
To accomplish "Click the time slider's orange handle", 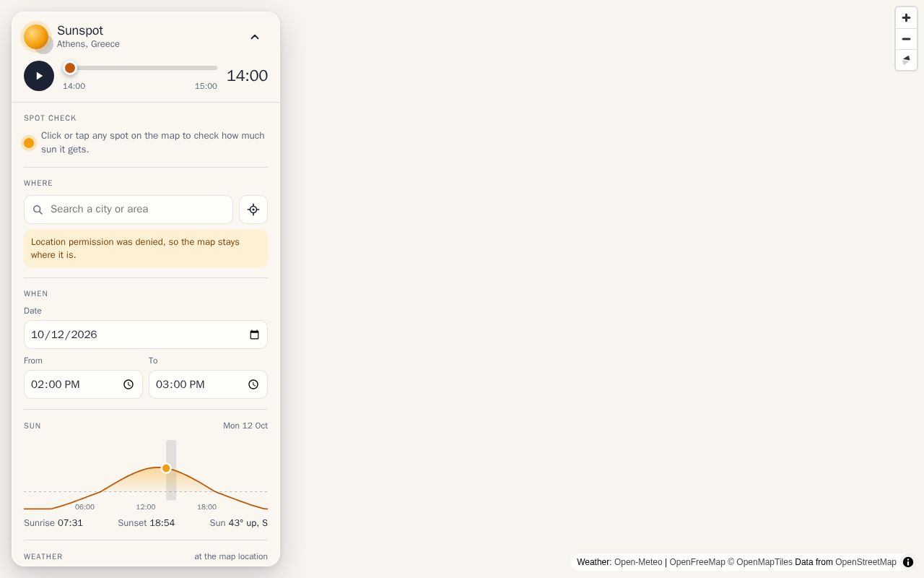I will [x=70, y=68].
